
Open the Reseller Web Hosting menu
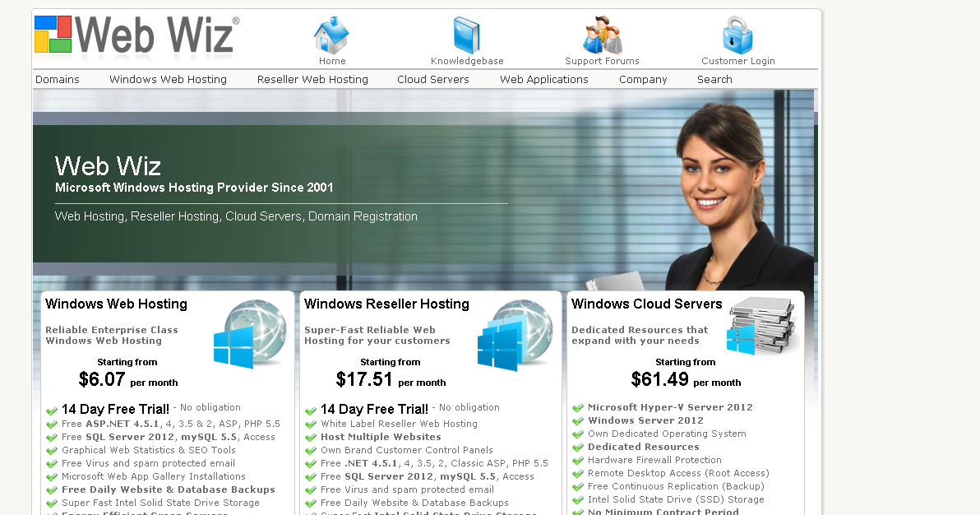(312, 80)
